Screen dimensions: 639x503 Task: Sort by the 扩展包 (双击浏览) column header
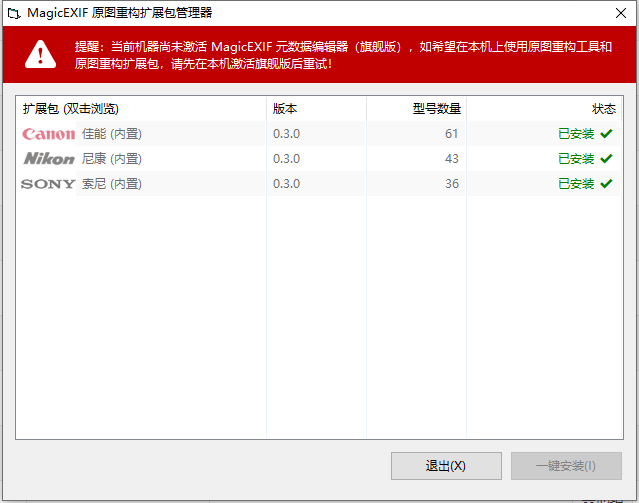[x=141, y=109]
